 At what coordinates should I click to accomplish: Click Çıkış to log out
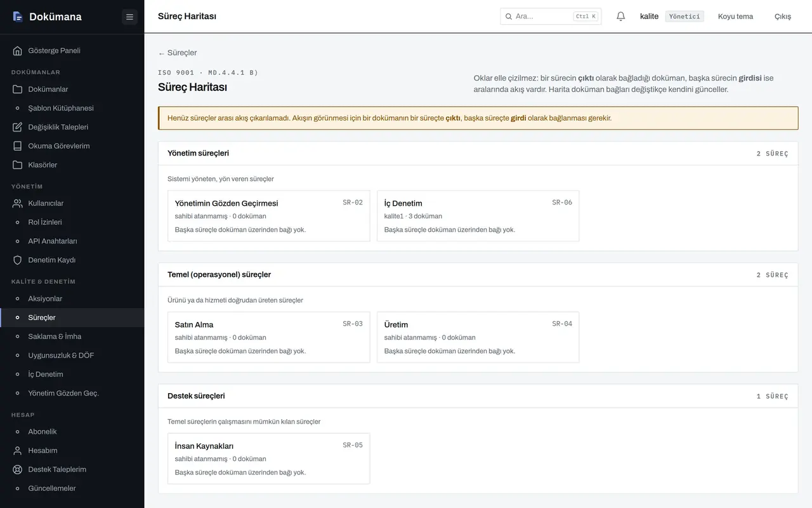point(783,17)
